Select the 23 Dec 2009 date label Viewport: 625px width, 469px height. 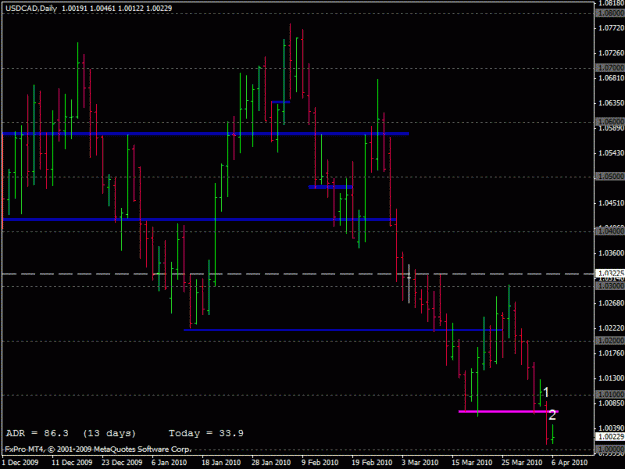122,462
